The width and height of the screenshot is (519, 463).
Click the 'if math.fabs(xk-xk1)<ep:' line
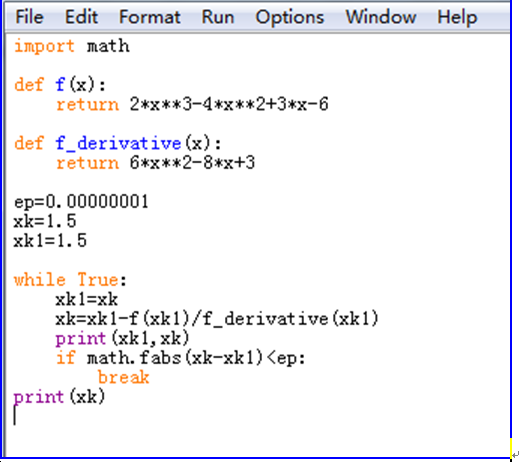pos(180,358)
